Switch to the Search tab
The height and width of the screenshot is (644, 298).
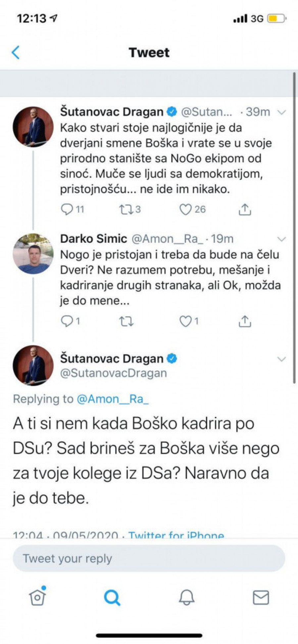point(112,597)
